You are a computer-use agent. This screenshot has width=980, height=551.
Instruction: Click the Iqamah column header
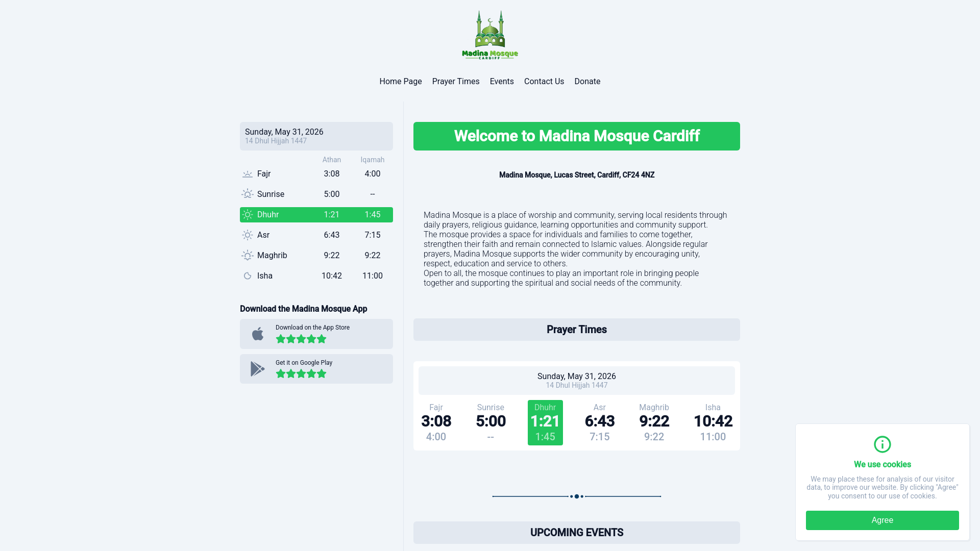(x=373, y=160)
